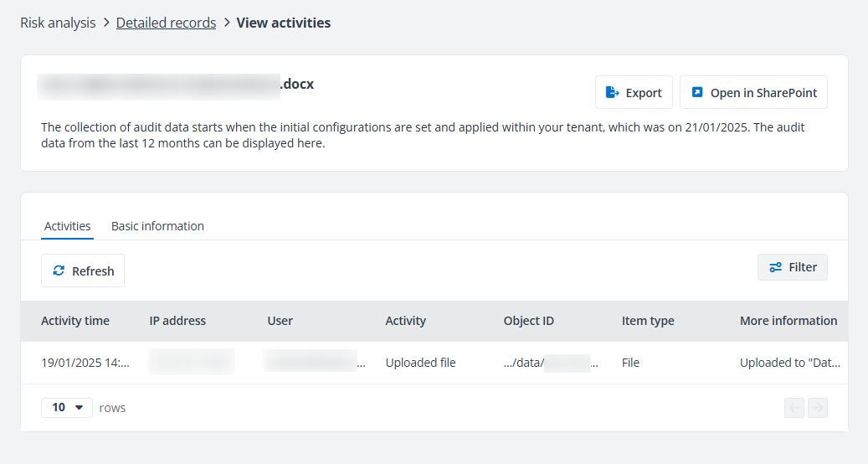Switch to the Basic information tab
Viewport: 868px width, 464px height.
point(157,226)
